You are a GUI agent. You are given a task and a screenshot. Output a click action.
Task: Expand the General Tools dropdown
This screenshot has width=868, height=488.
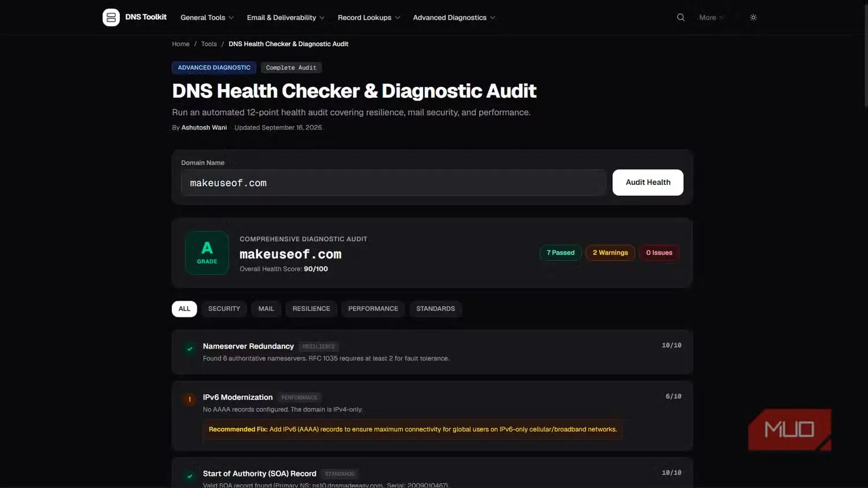207,17
